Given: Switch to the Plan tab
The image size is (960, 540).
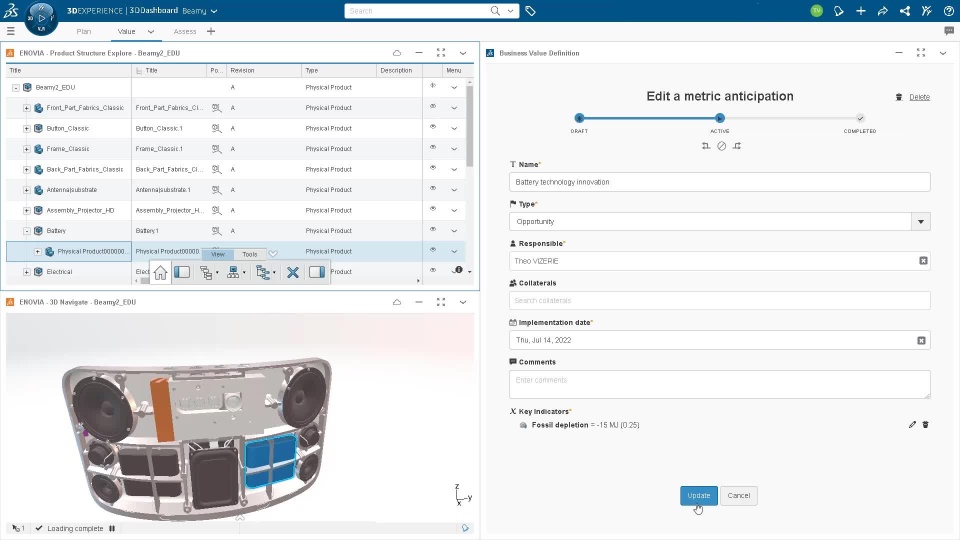Looking at the screenshot, I should pos(84,31).
